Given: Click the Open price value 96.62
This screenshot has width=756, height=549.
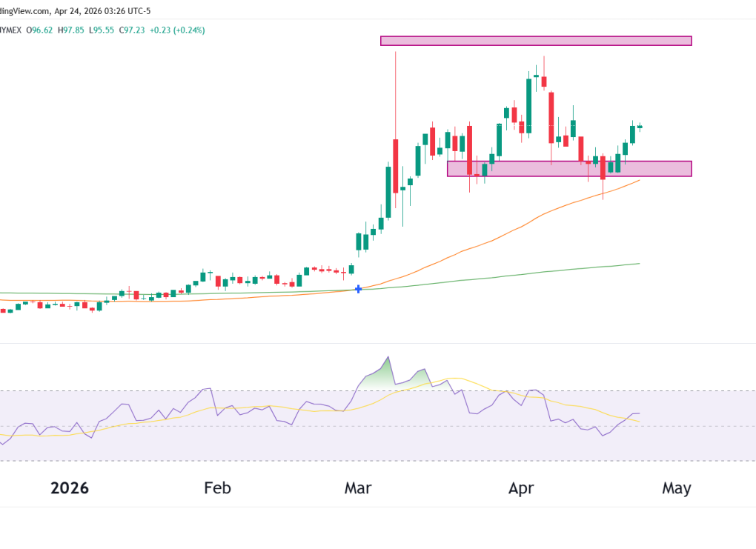Looking at the screenshot, I should 43,30.
